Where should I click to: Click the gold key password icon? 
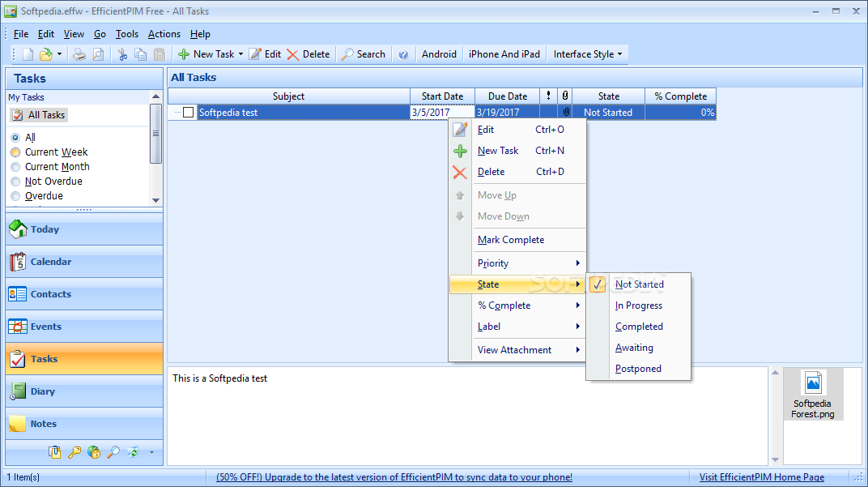click(74, 452)
